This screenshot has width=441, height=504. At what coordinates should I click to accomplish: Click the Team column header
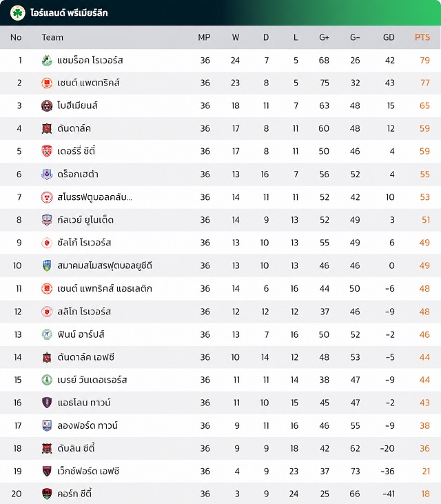52,37
